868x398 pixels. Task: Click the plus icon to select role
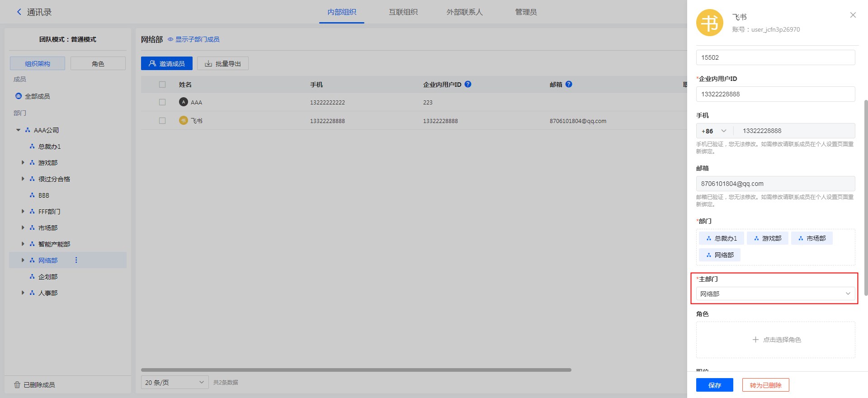pos(755,340)
